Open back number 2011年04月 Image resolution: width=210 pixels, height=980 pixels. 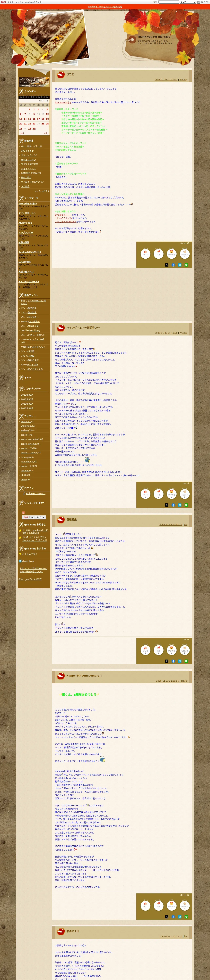click(x=27, y=408)
